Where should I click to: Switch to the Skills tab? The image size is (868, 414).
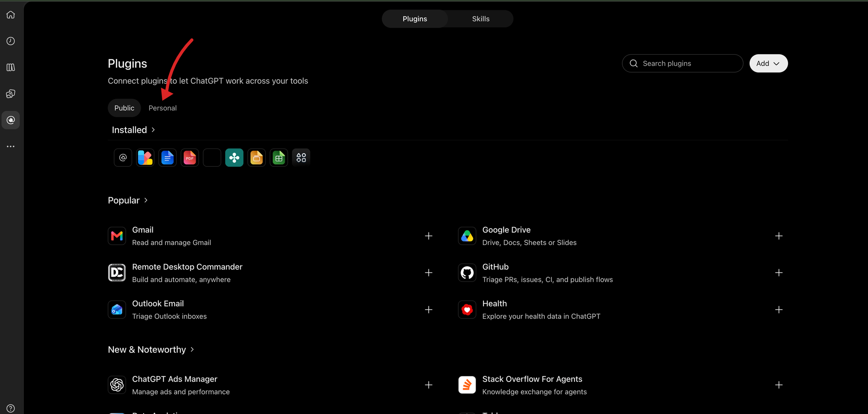pyautogui.click(x=481, y=19)
